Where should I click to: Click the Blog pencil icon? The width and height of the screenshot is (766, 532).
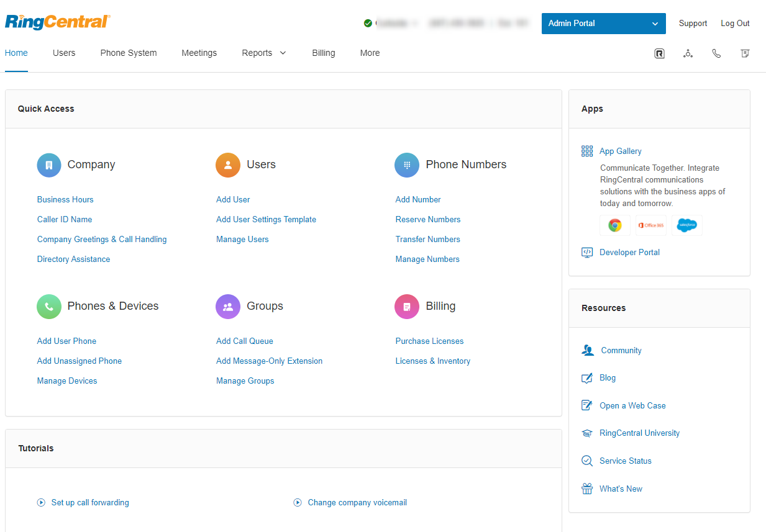pyautogui.click(x=587, y=378)
